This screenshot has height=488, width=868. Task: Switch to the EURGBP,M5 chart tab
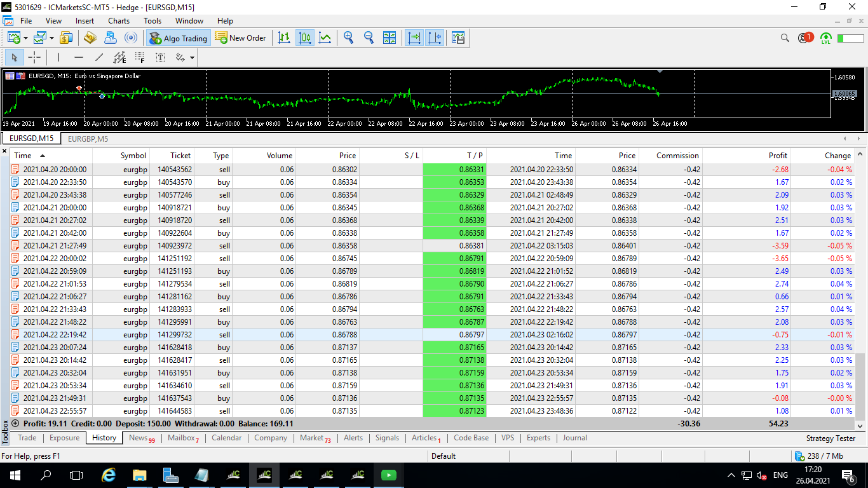[x=88, y=139]
